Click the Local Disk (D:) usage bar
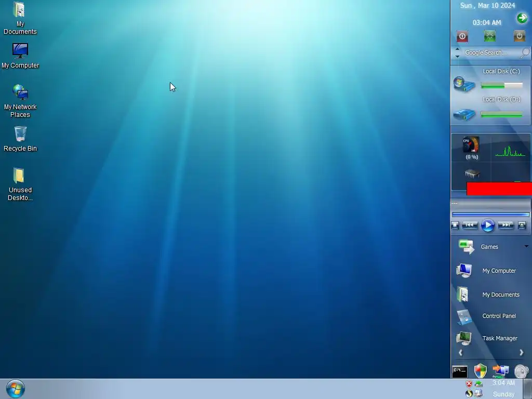 coord(501,115)
